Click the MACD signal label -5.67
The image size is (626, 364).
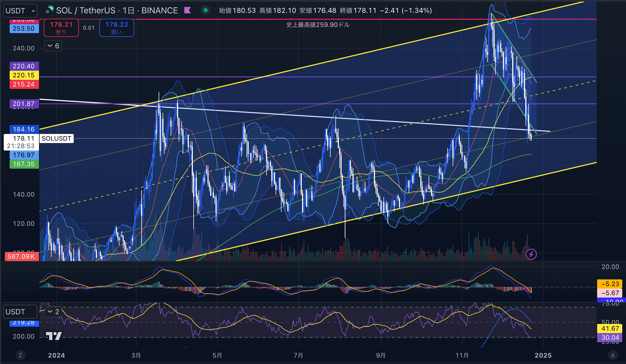[x=610, y=293]
